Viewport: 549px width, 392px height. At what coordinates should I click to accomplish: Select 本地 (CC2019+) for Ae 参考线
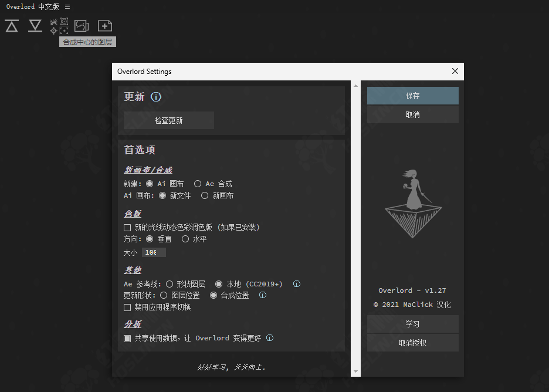pyautogui.click(x=219, y=284)
